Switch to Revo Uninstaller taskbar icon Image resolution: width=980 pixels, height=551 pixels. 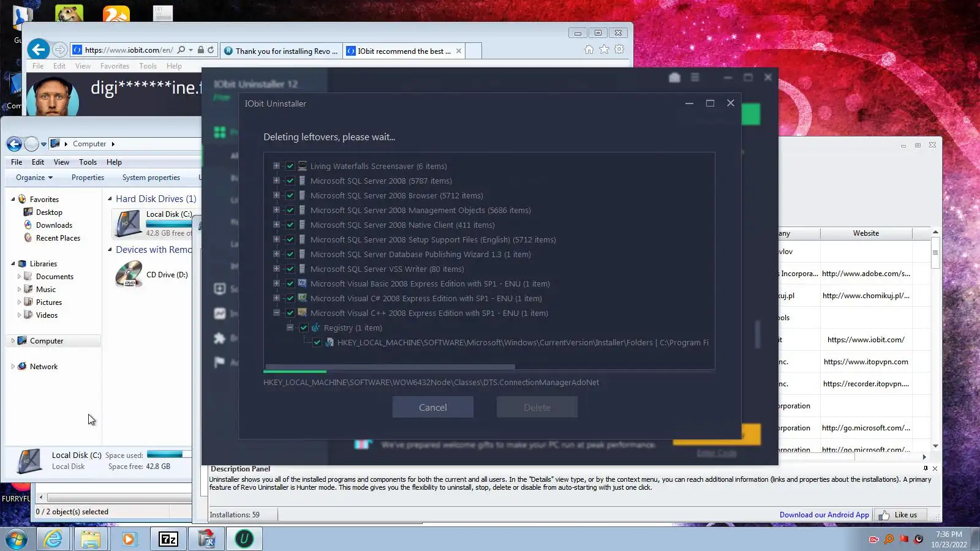[206, 539]
